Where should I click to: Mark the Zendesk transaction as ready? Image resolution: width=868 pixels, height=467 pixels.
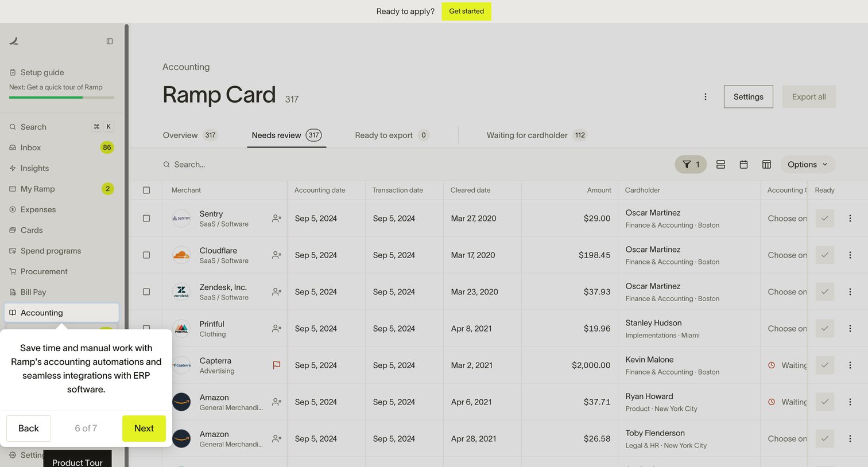point(825,292)
